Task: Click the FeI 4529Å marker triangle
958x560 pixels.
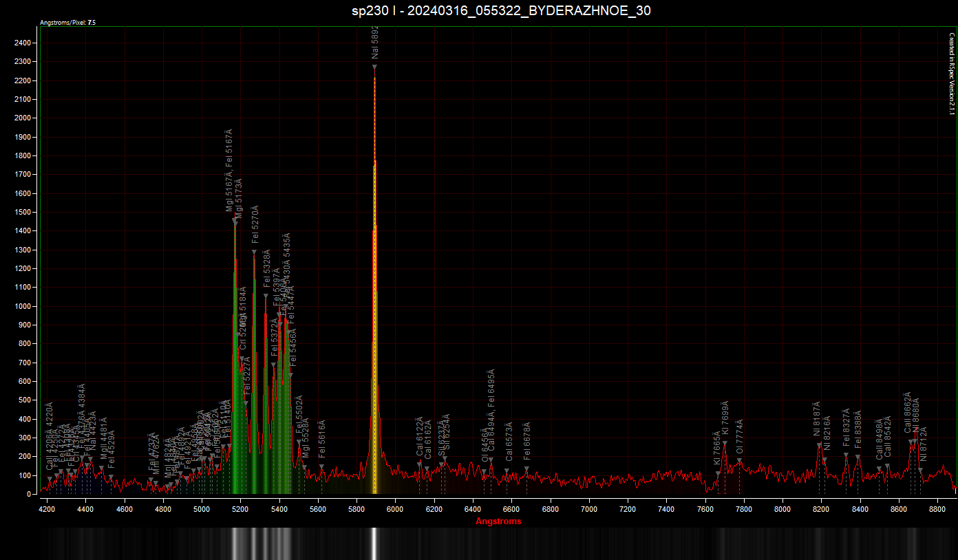Action: point(110,477)
